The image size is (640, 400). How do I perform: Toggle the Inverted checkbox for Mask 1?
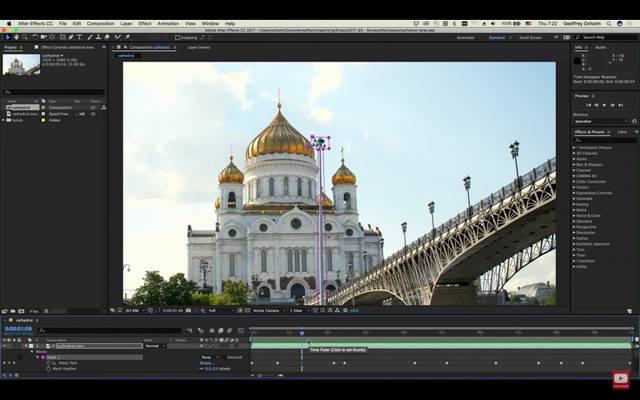(224, 357)
